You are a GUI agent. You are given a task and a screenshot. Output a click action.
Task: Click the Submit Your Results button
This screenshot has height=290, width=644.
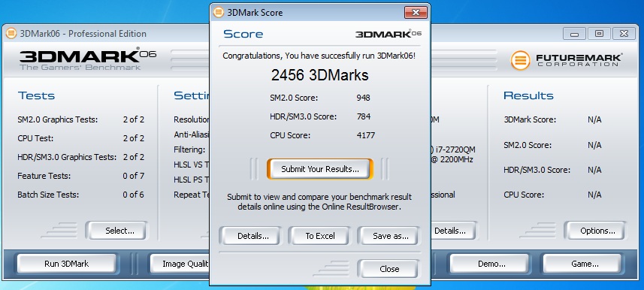pyautogui.click(x=320, y=169)
